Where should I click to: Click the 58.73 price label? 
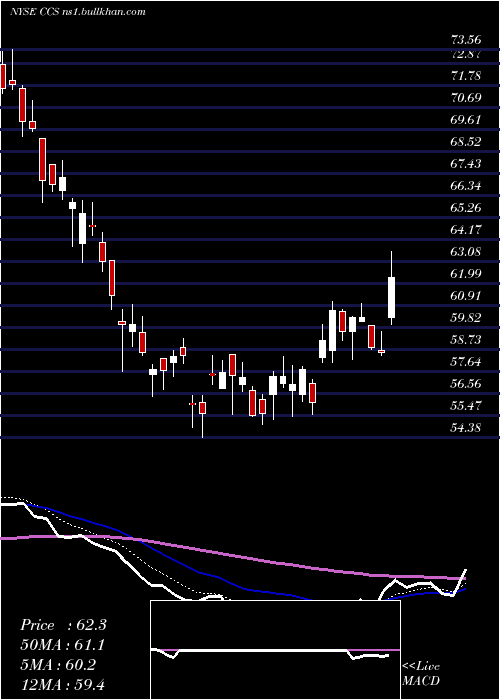[466, 339]
